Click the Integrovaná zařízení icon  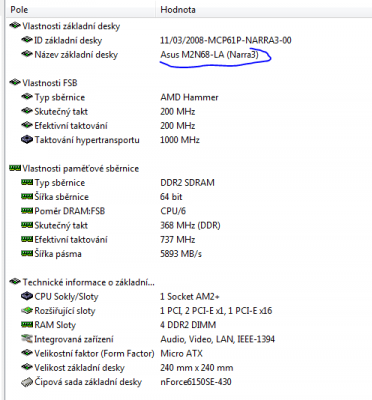[27, 339]
